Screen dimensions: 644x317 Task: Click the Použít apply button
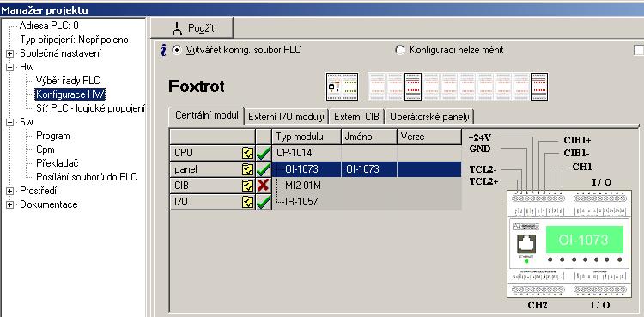tap(191, 28)
